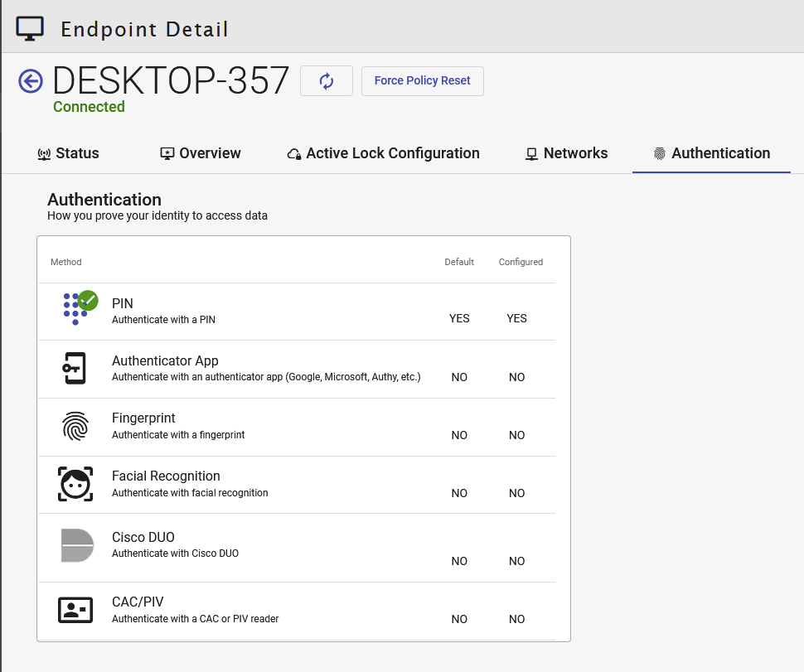
Task: Force a policy reset on this endpoint
Action: point(422,81)
